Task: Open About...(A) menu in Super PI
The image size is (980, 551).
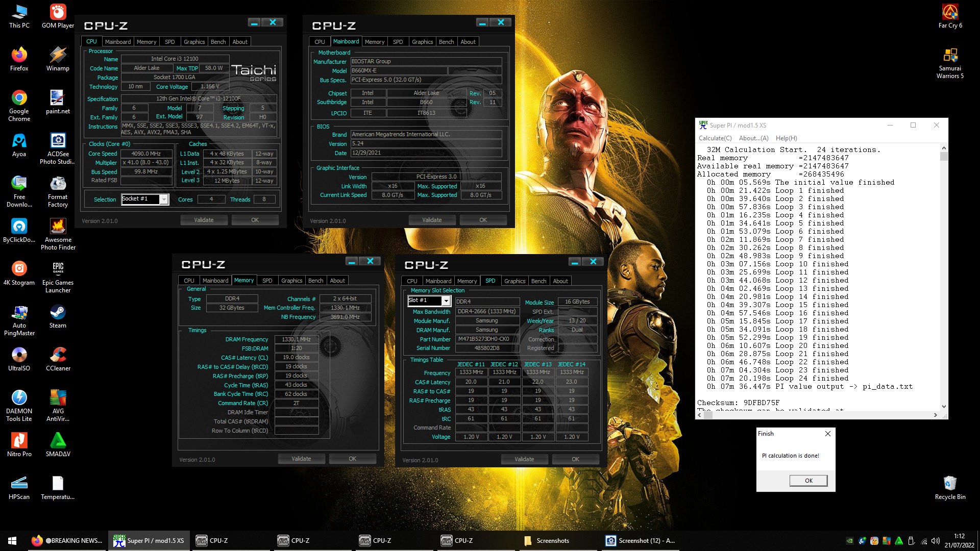Action: (x=753, y=138)
